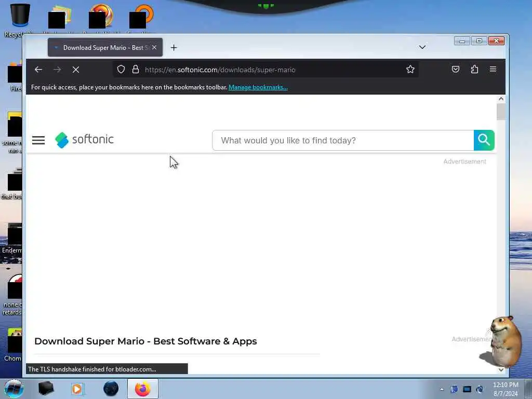Screen dimensions: 532x399
Task: Open the network tray icon beside clock
Action: click(x=480, y=389)
